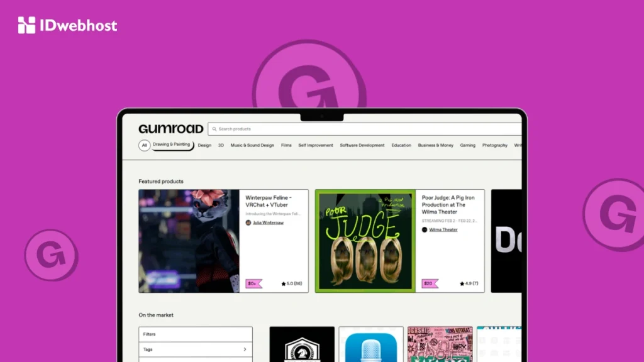Switch to the Design category tab
The width and height of the screenshot is (644, 362).
[x=204, y=145]
